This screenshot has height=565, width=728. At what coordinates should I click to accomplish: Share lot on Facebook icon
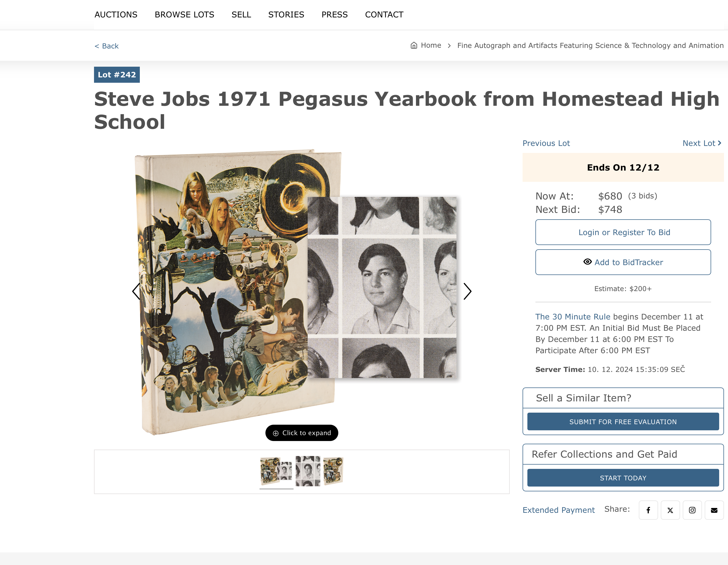[648, 510]
